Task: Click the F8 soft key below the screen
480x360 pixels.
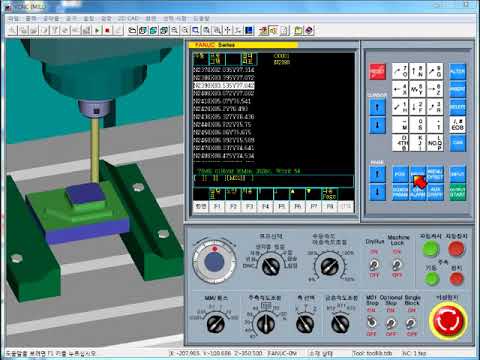Action: pyautogui.click(x=330, y=207)
